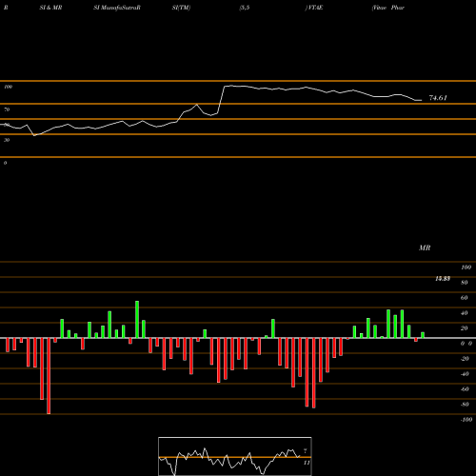Viewport: 476px width, 476px height.
Task: Click the 'Vitae Phar' company name text
Action: click(388, 8)
